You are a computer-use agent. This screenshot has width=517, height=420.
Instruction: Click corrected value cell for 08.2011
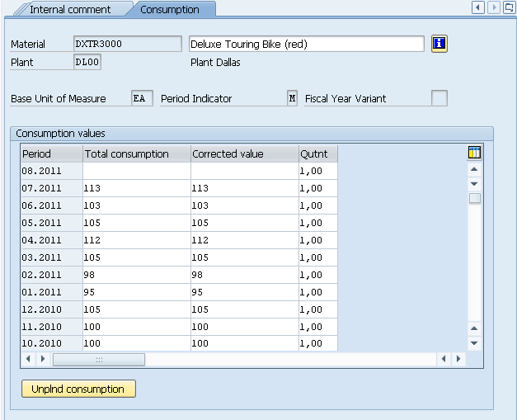[x=245, y=171]
